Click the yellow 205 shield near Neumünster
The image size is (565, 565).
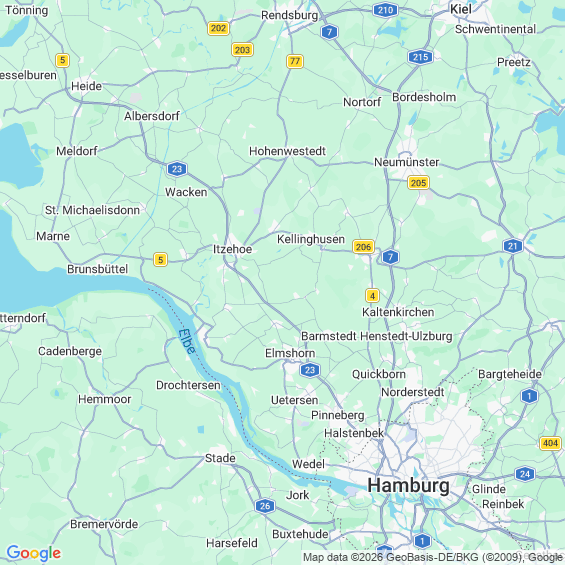coord(418,183)
